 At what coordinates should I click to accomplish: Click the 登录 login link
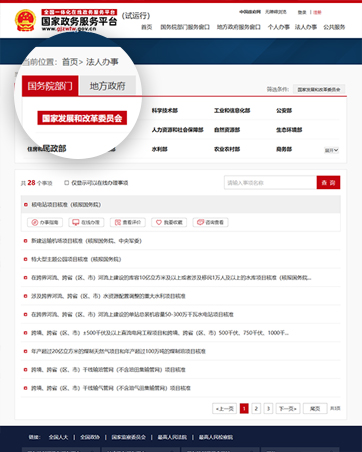(302, 12)
